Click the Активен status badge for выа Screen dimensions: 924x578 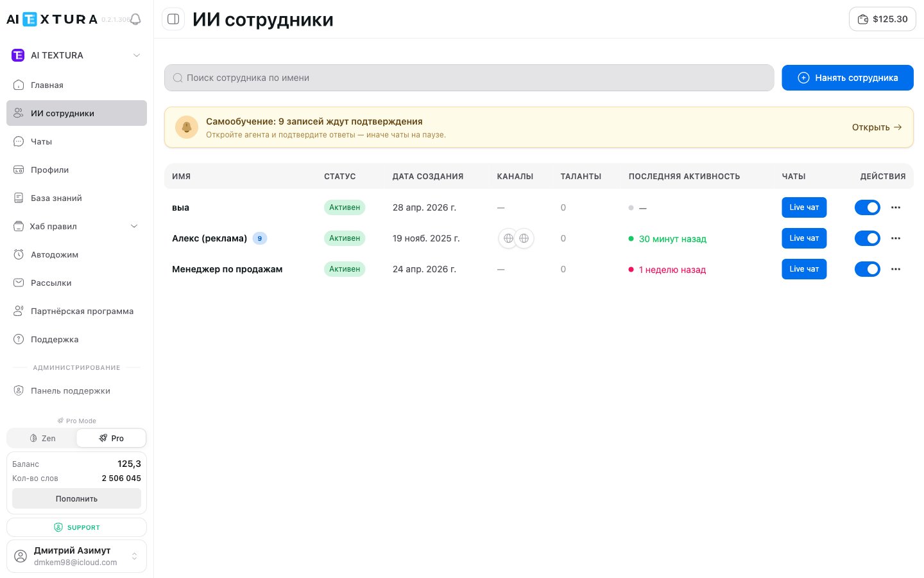tap(345, 207)
